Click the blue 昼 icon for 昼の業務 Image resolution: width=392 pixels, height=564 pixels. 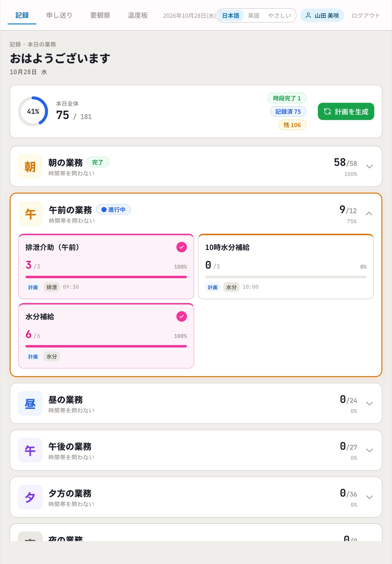(x=30, y=403)
